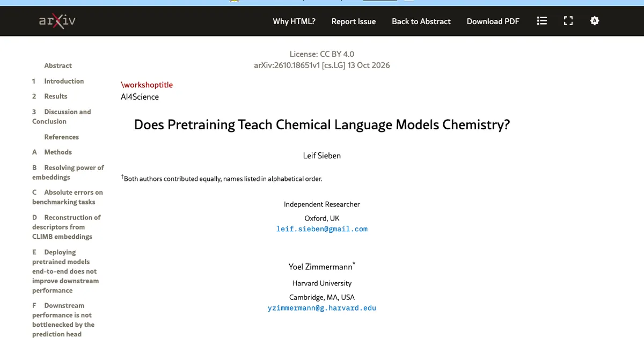Go to References in sidebar
This screenshot has width=644, height=338.
(61, 137)
